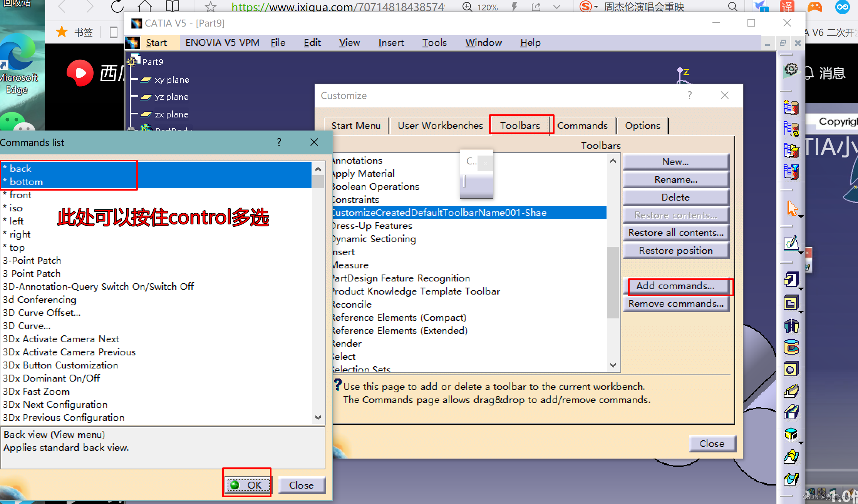This screenshot has height=504, width=858.
Task: Select 'front' in the Commands list
Action: pos(20,195)
